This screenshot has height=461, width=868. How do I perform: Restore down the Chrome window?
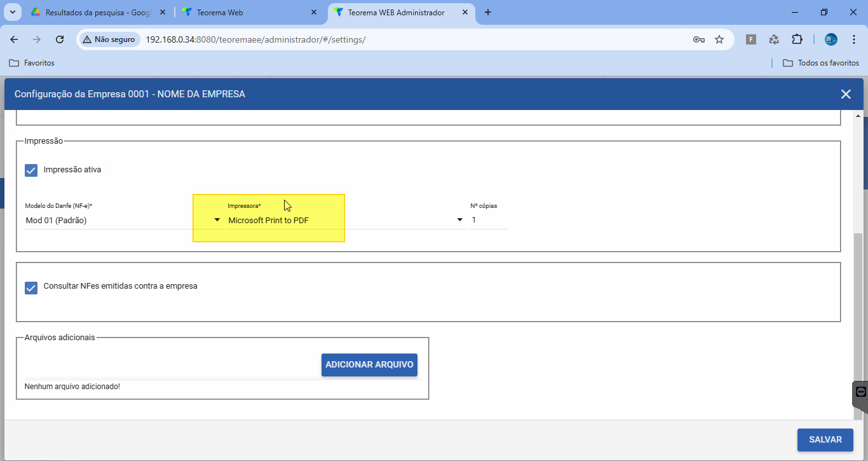coord(824,12)
